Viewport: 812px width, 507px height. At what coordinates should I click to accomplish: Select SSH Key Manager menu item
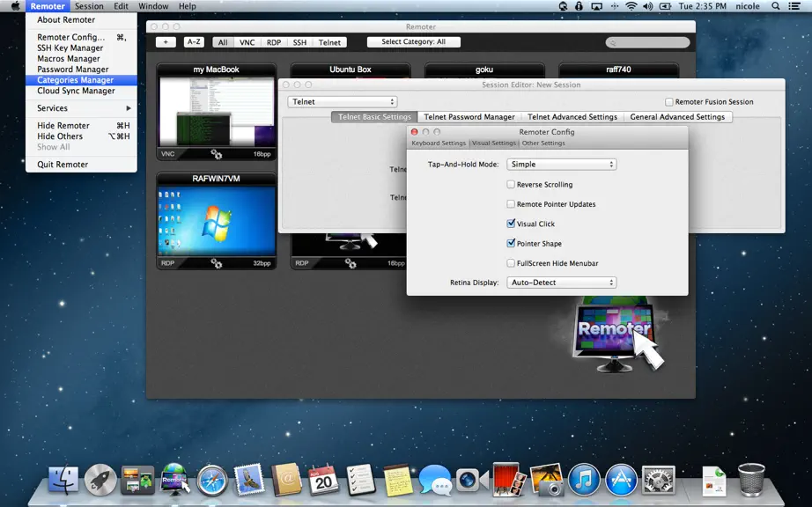[81, 48]
